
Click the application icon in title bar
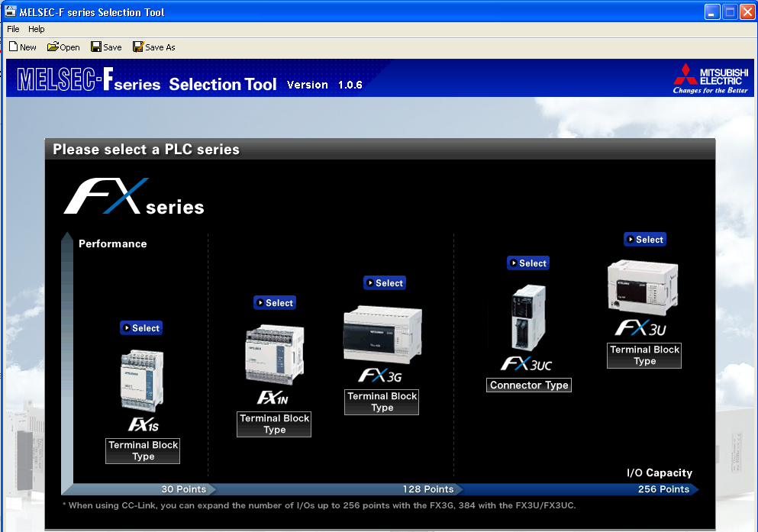pos(11,11)
